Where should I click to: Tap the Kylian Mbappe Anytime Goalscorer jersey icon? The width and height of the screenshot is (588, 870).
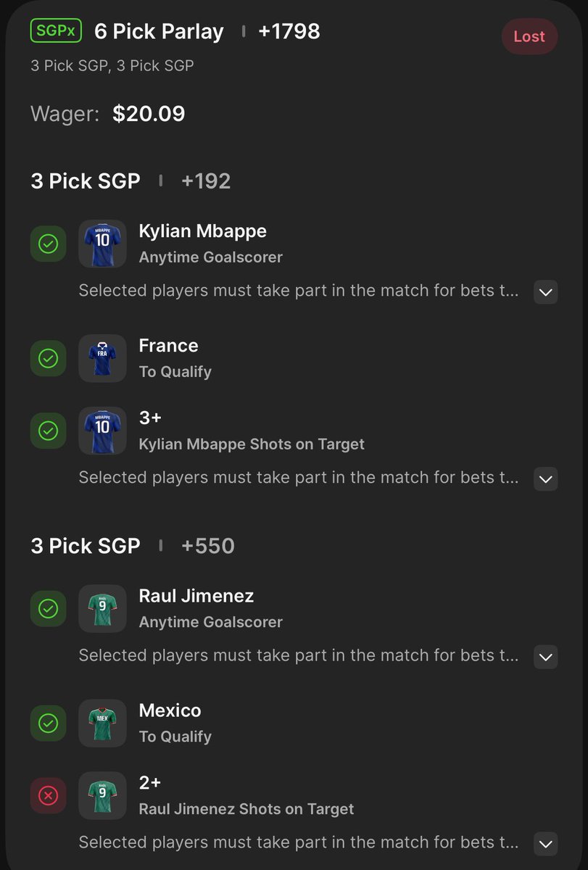pyautogui.click(x=102, y=244)
